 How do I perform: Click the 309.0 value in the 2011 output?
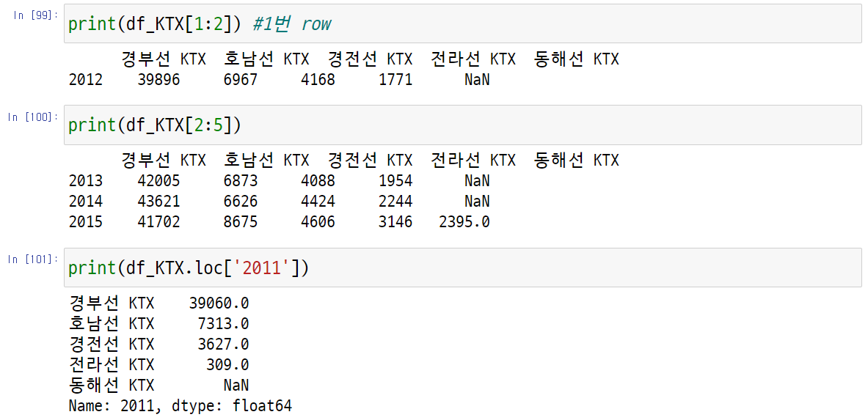tap(227, 365)
